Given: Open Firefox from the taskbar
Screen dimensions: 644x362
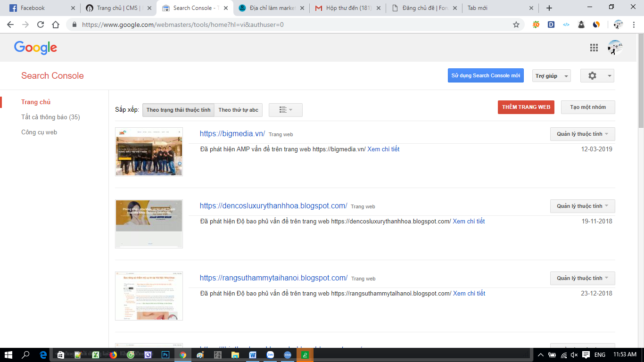Looking at the screenshot, I should (x=113, y=355).
